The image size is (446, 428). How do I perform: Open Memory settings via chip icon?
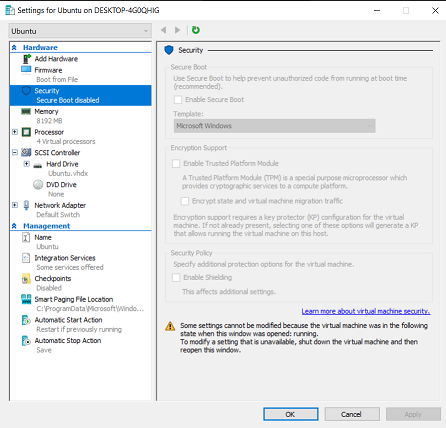(x=26, y=111)
